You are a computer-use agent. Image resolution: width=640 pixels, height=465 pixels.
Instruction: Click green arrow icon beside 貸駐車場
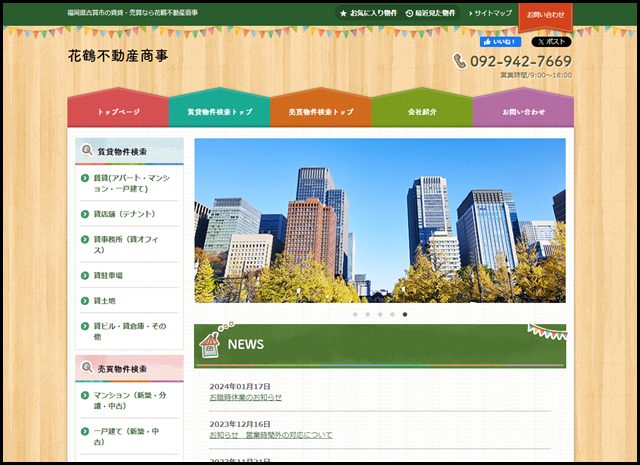[x=85, y=276]
